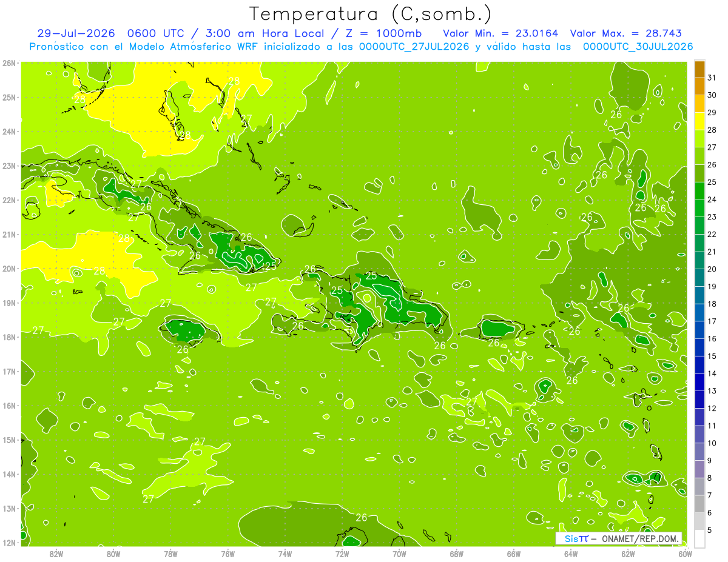This screenshot has height=562, width=728.
Task: Click the '80W' longitude axis label
Action: 113,554
